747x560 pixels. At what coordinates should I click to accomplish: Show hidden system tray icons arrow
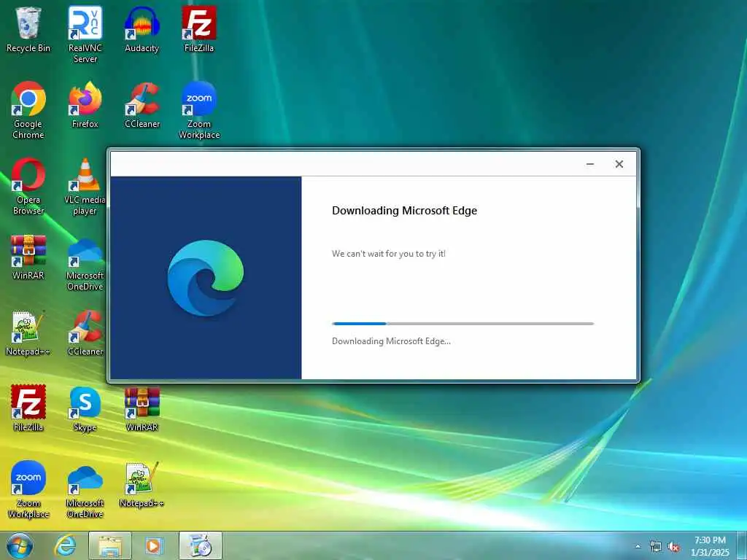(x=638, y=546)
